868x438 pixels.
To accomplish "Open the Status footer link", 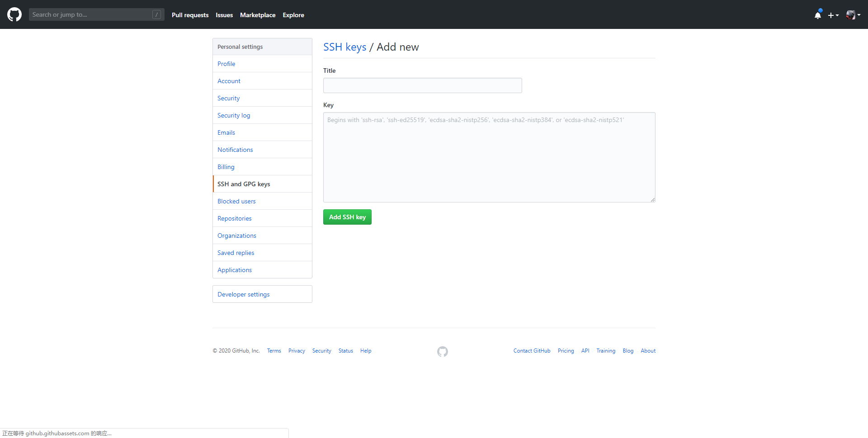I will coord(346,351).
